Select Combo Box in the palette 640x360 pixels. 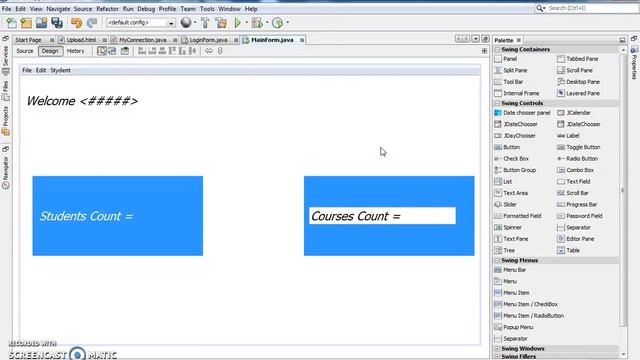576,170
